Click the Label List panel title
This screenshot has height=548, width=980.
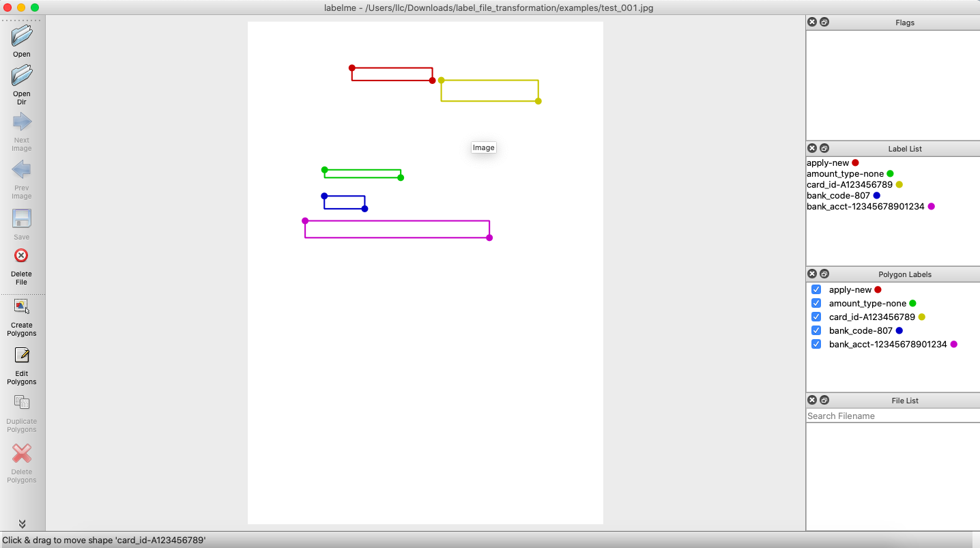tap(905, 149)
